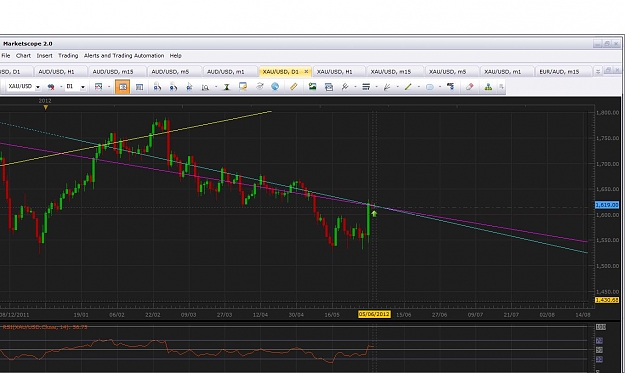Click the alert note toolbar icon

point(243,86)
